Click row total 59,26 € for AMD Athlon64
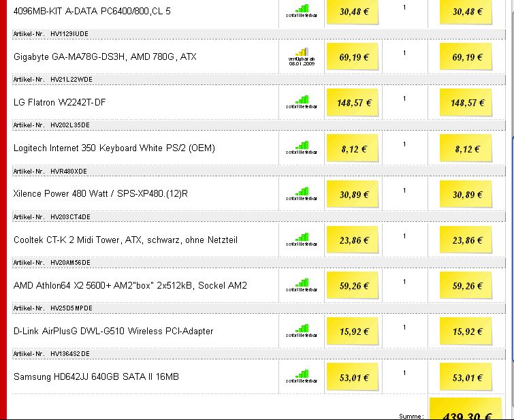This screenshot has height=420, width=514. [x=466, y=286]
